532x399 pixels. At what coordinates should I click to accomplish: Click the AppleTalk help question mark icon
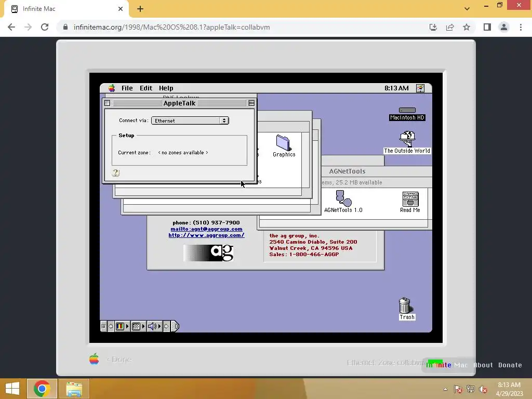point(116,173)
